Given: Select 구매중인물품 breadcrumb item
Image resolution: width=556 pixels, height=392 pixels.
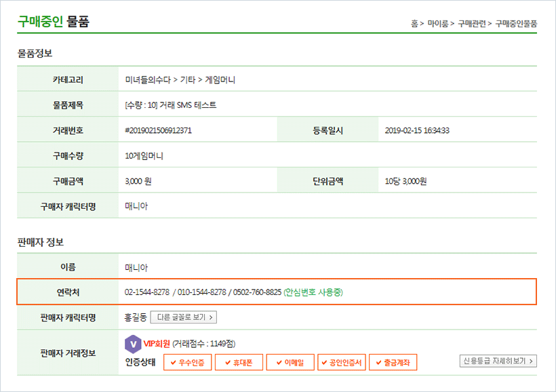Looking at the screenshot, I should pyautogui.click(x=516, y=24).
